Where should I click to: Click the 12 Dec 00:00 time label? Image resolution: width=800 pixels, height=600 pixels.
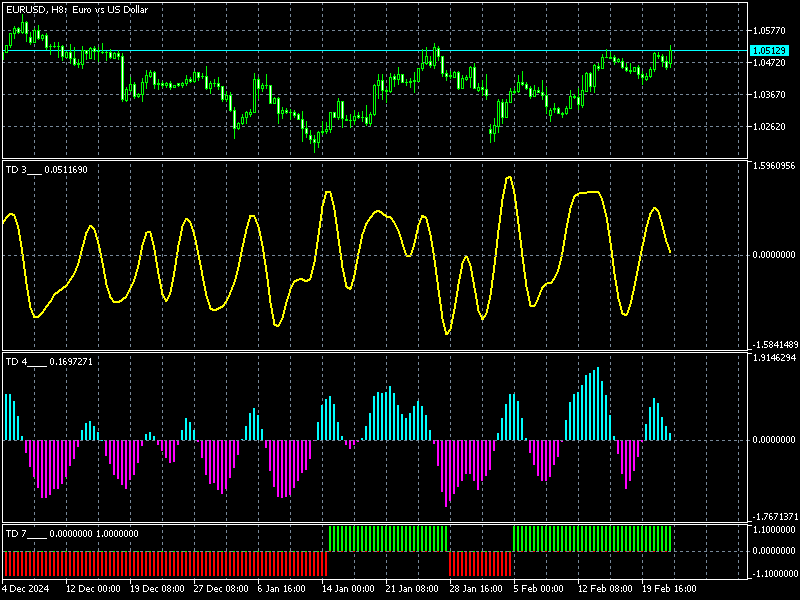coord(93,589)
